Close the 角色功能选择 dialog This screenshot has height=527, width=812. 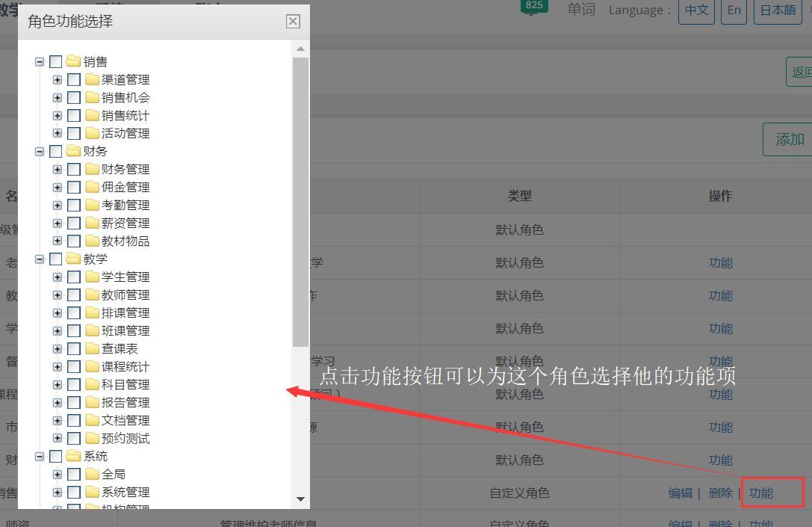tap(294, 22)
